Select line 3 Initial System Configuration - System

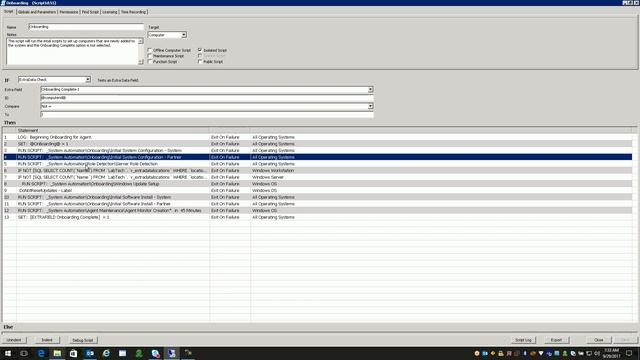317,151
